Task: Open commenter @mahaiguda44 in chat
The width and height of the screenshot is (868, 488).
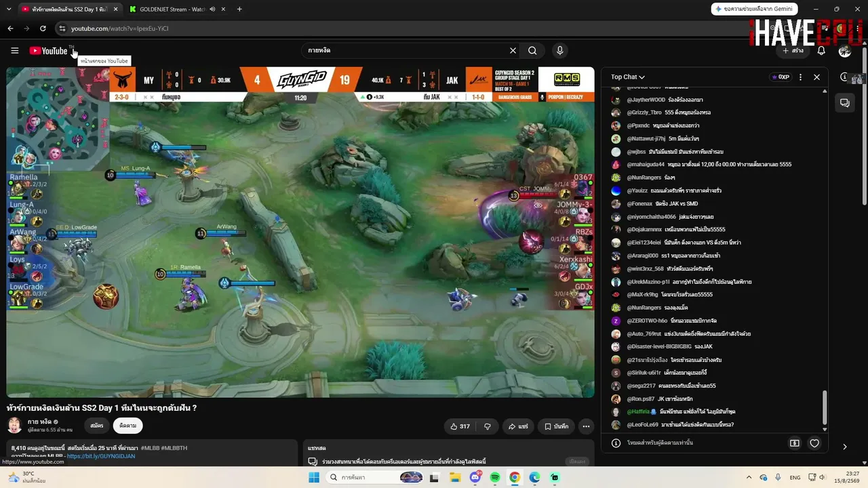Action: click(x=646, y=165)
